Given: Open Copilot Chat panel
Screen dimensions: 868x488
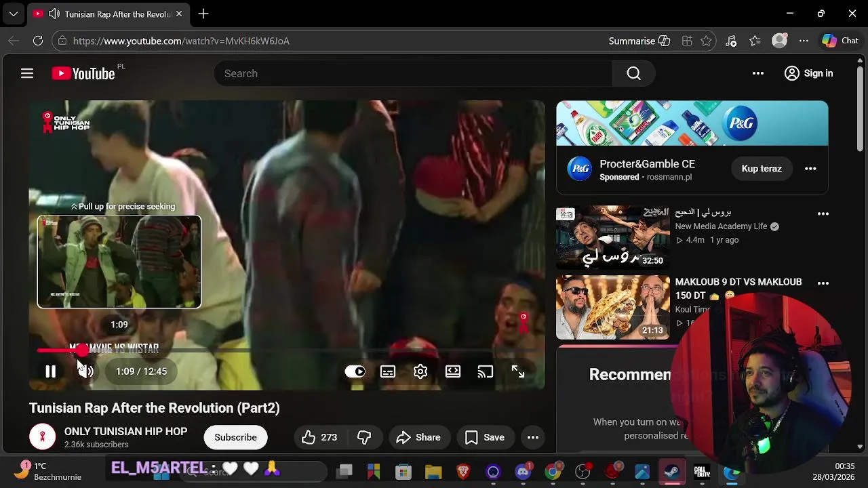Looking at the screenshot, I should pos(840,41).
